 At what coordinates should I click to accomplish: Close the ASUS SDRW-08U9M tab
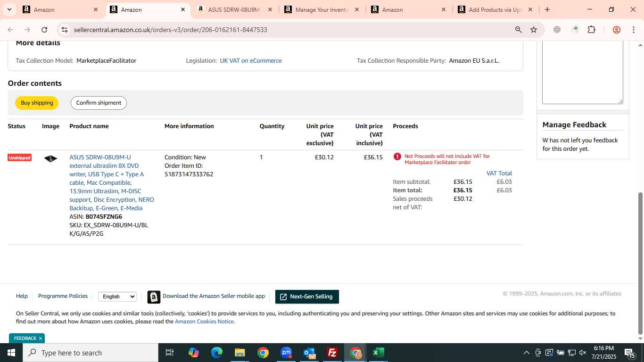point(270,9)
